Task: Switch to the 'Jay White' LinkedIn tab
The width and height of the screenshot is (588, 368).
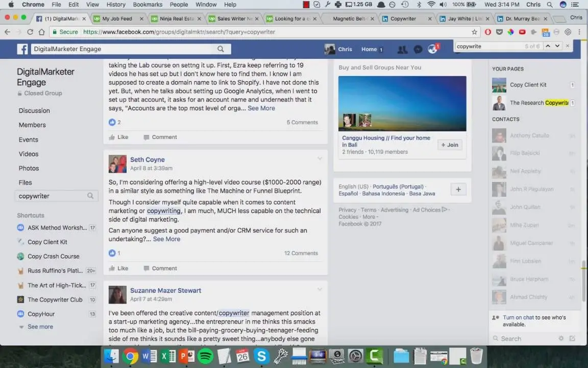Action: point(464,18)
